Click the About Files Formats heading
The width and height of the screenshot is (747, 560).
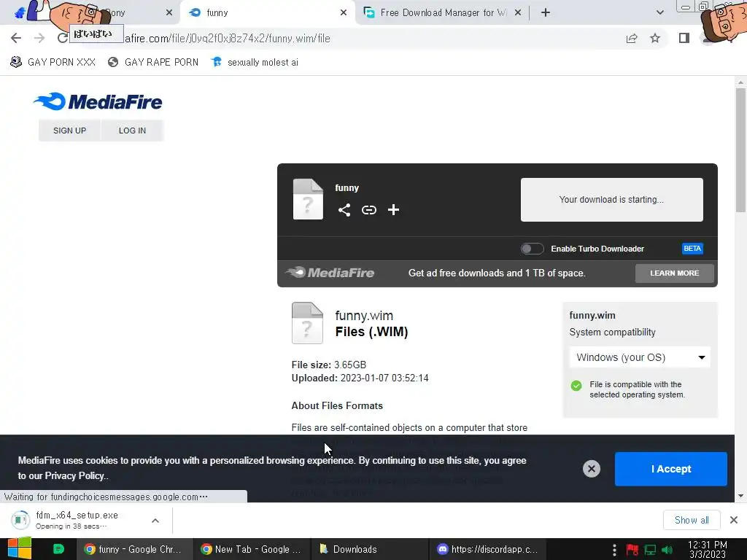pyautogui.click(x=337, y=405)
